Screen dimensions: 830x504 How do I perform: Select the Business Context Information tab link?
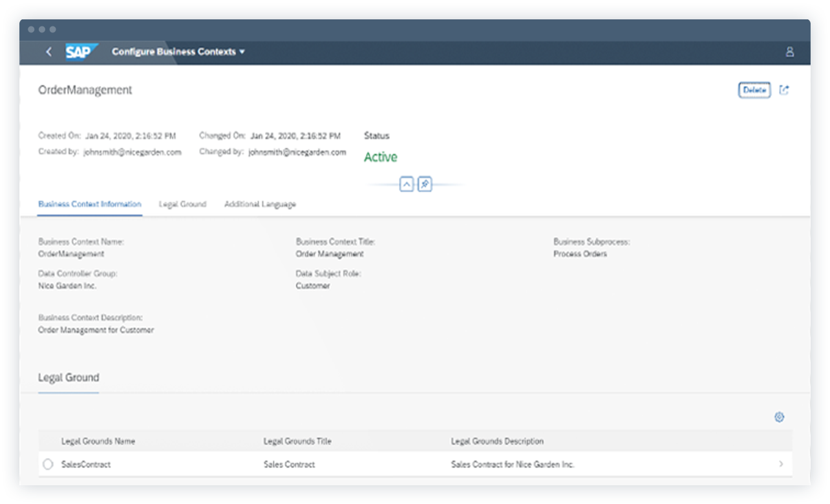(89, 204)
